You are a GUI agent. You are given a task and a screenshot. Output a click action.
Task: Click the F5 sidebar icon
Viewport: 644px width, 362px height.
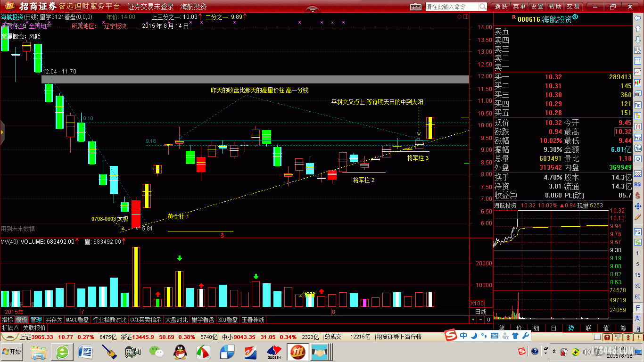point(638,232)
